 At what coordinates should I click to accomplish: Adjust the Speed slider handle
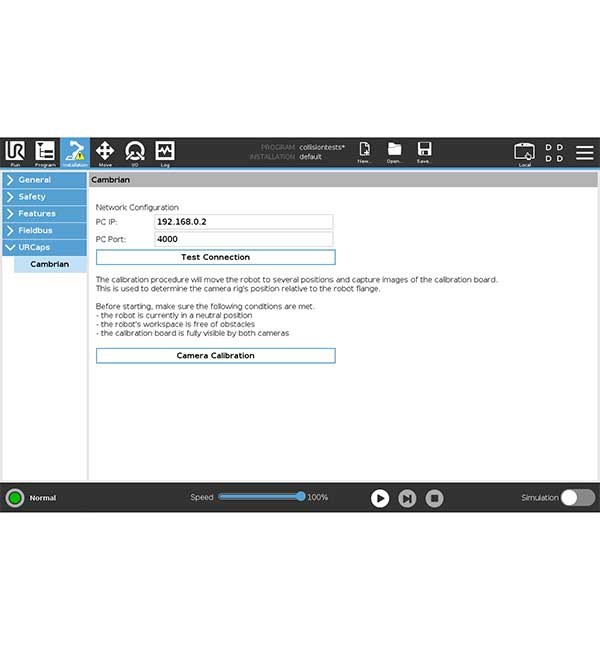click(301, 497)
